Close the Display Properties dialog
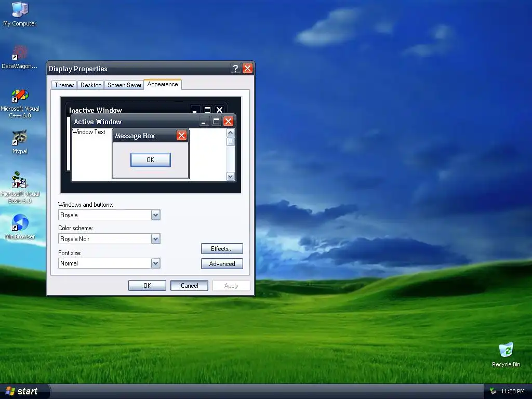This screenshot has height=399, width=532. coord(248,69)
